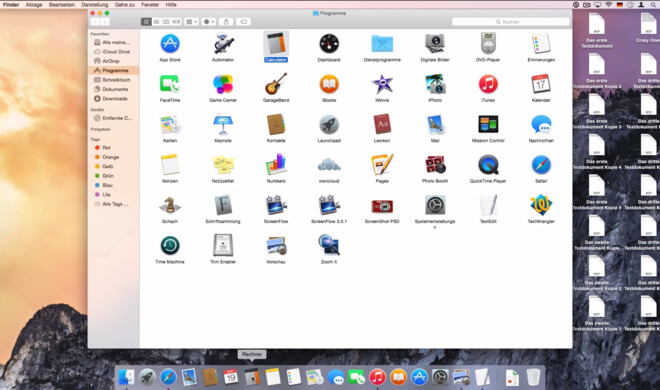660x390 pixels.
Task: Select GarageBand in the Programme window
Action: pyautogui.click(x=276, y=84)
